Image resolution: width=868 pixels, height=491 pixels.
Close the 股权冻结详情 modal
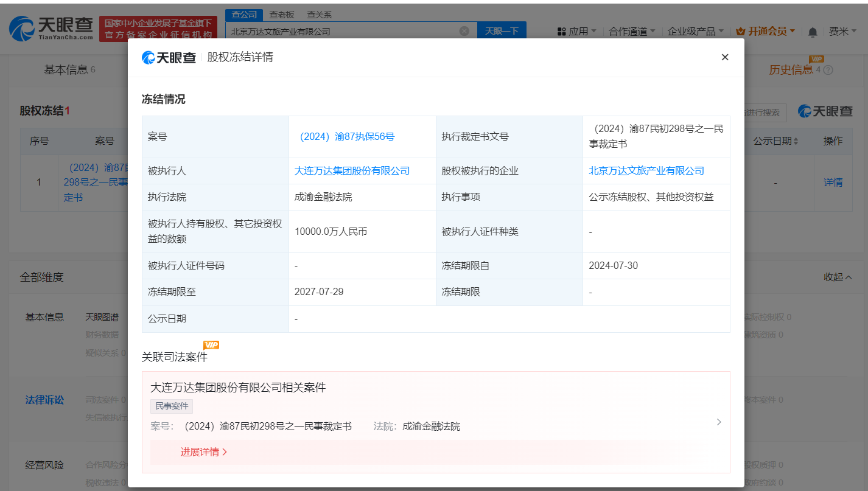(725, 57)
